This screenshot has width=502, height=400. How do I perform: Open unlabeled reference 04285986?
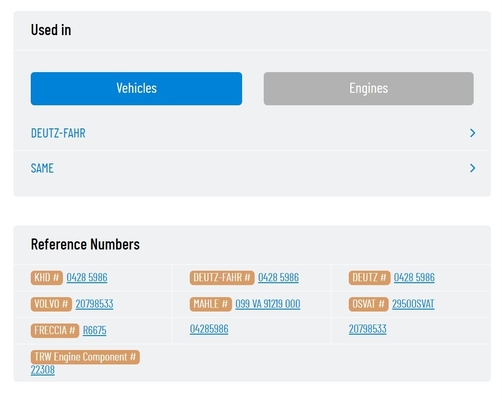point(209,329)
